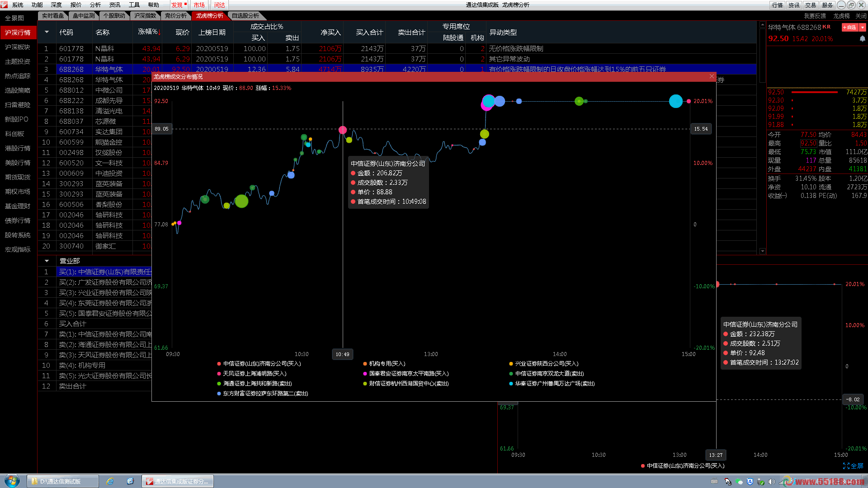
Task: Launch Internet Explorer from taskbar
Action: click(110, 481)
